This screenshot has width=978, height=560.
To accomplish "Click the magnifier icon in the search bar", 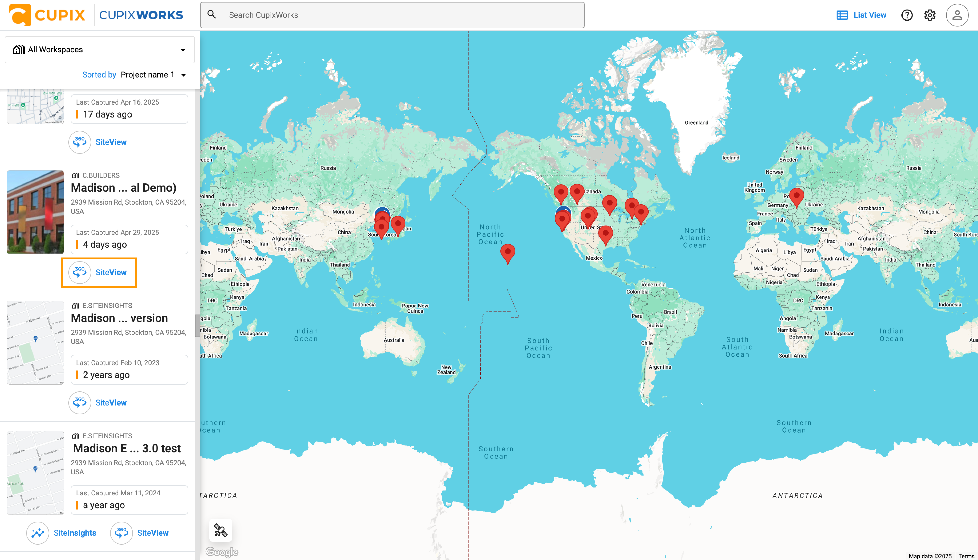I will click(x=212, y=15).
